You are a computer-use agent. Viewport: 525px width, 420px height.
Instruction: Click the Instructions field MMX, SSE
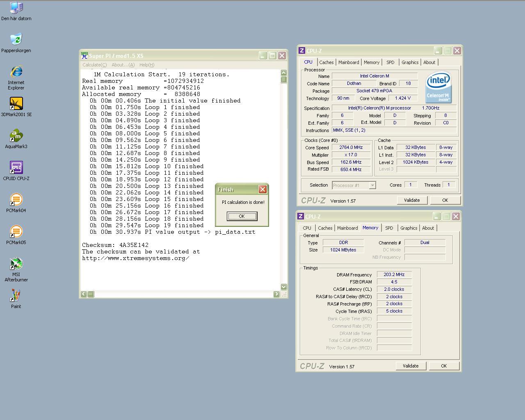[394, 130]
